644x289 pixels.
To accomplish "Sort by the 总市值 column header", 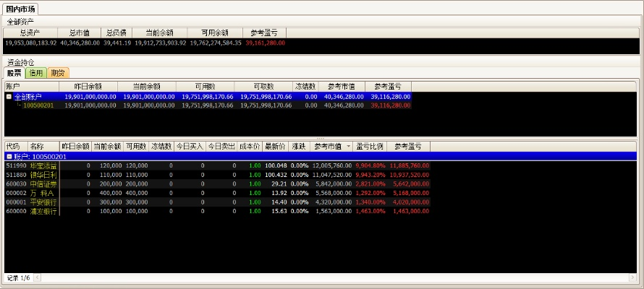I will (80, 33).
